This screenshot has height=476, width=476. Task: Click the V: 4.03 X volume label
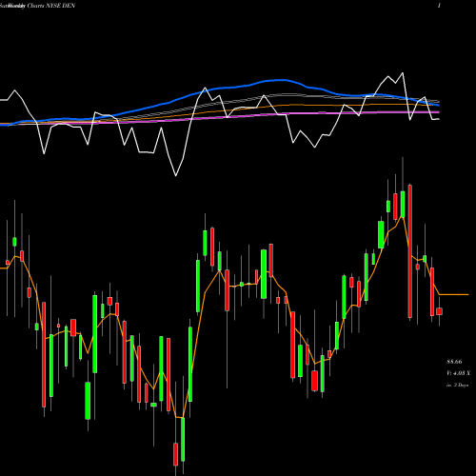coord(458,373)
